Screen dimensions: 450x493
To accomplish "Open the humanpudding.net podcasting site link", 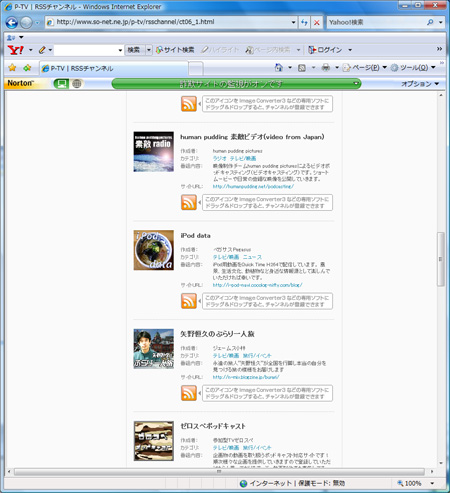I will [253, 186].
